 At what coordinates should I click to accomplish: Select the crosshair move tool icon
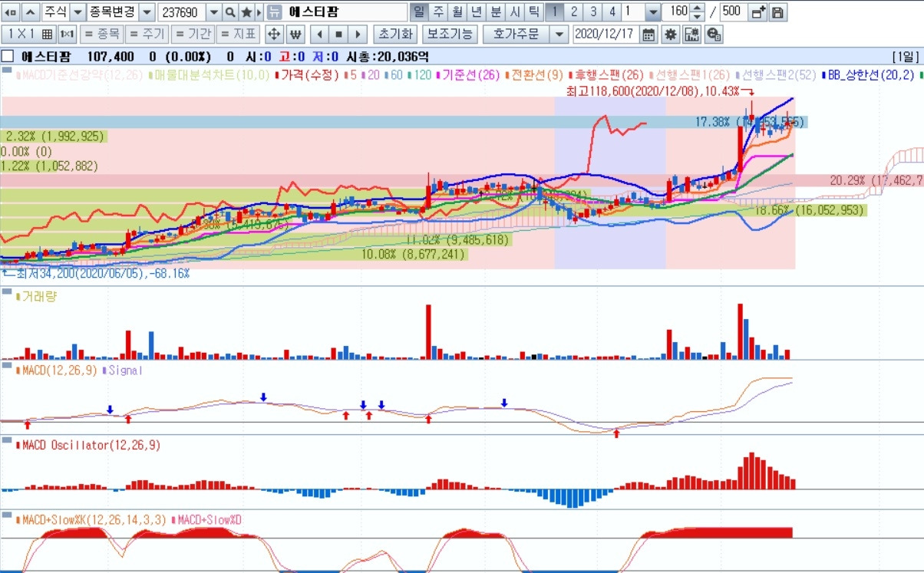[275, 35]
